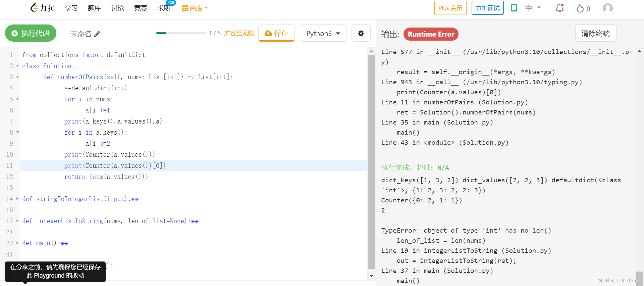
Task: Click the 执行完成 耗时 N/A text
Action: [415, 168]
